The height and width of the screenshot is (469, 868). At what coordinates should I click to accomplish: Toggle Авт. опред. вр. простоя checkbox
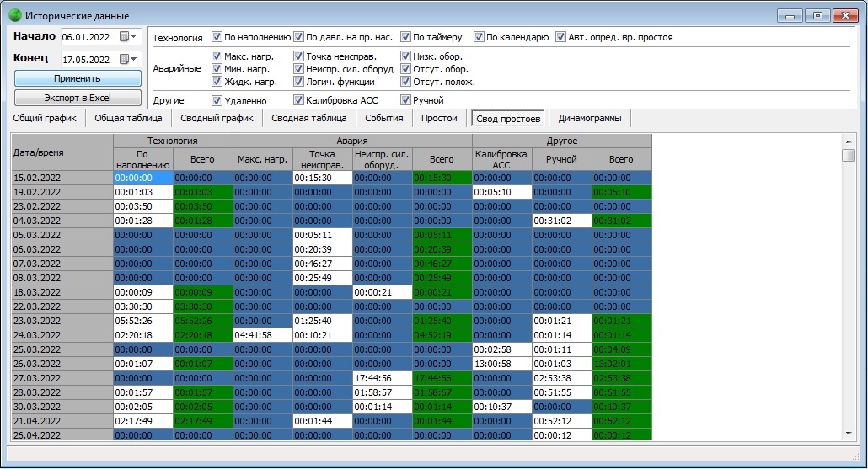pos(560,37)
